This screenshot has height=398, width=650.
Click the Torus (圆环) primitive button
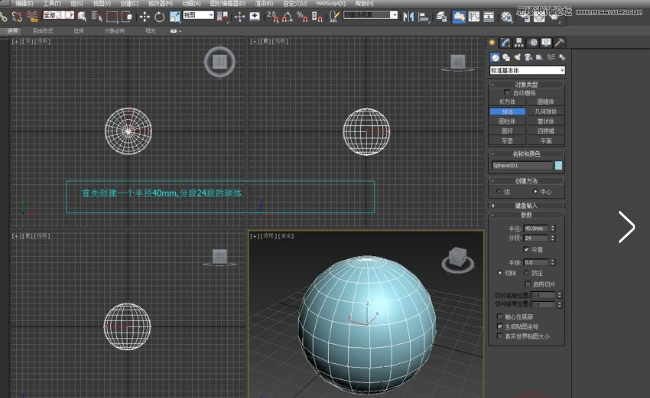(507, 131)
